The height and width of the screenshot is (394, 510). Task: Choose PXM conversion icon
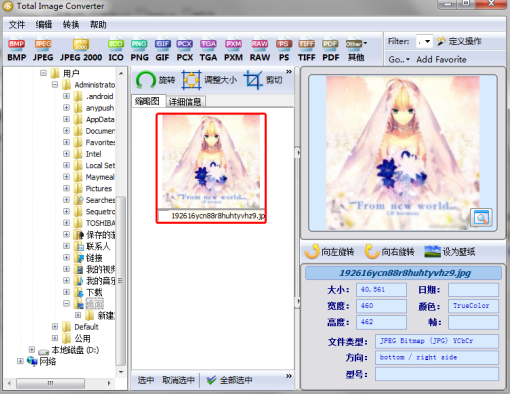[233, 50]
